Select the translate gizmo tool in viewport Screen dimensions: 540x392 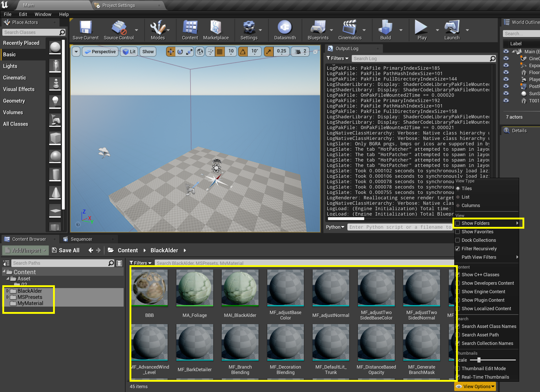170,52
